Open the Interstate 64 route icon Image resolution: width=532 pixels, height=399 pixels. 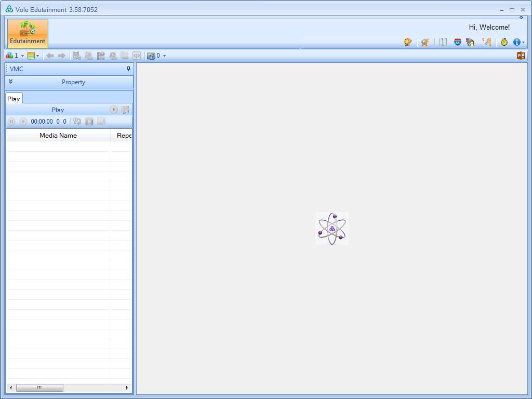click(457, 42)
